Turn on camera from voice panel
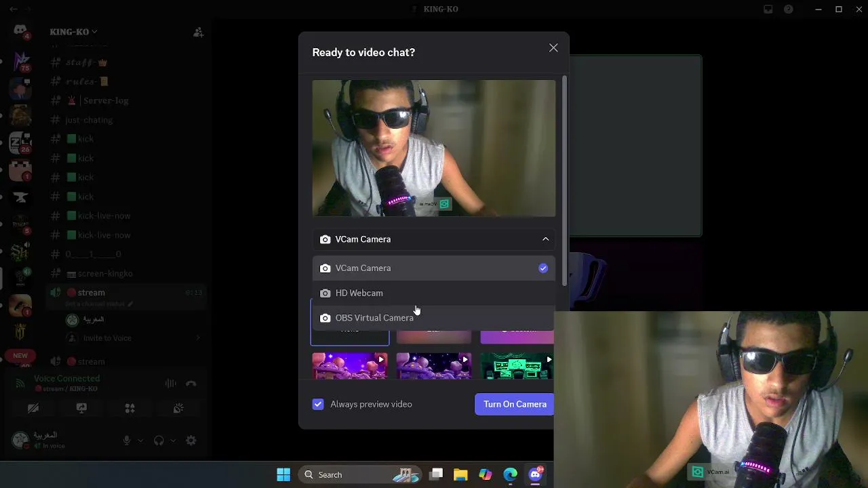868x488 pixels. (33, 408)
